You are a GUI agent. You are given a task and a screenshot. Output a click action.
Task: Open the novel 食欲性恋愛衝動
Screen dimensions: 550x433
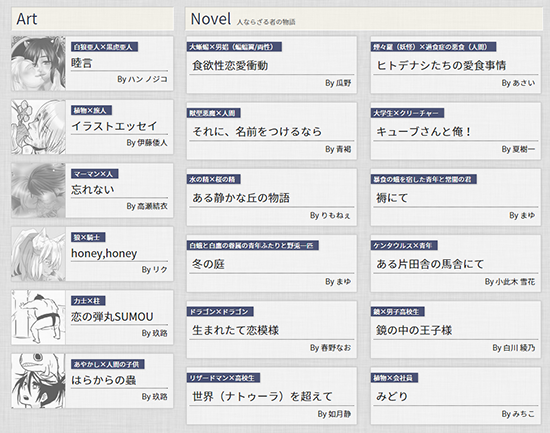click(230, 66)
